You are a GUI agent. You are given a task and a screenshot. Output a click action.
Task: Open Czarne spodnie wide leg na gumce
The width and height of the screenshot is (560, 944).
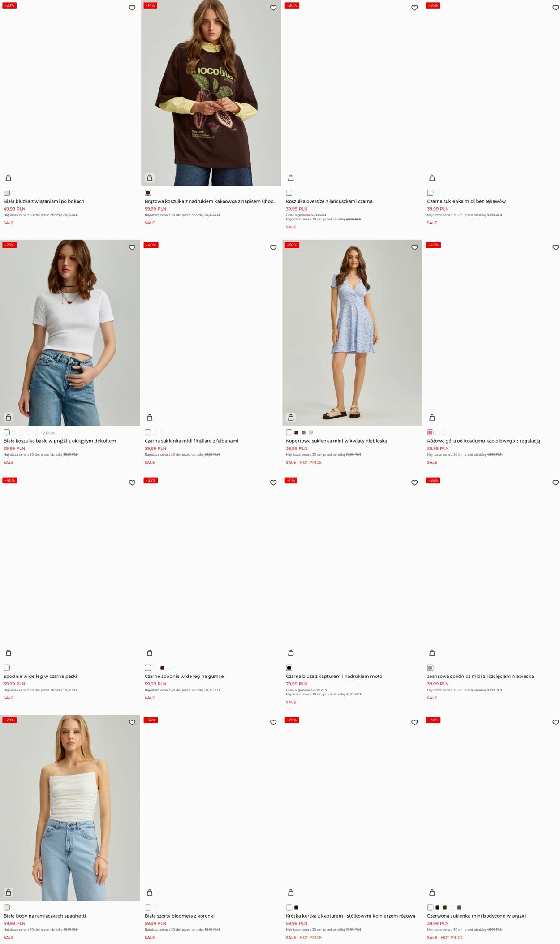pos(184,676)
